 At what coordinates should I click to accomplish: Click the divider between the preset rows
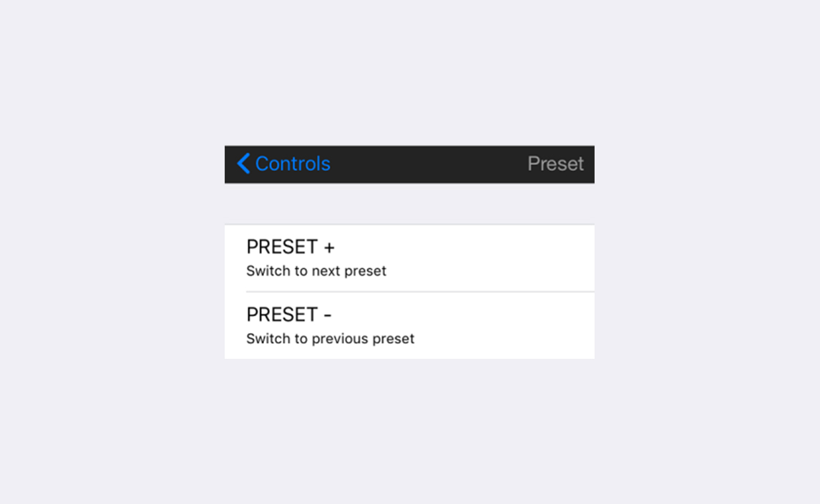[x=420, y=292]
